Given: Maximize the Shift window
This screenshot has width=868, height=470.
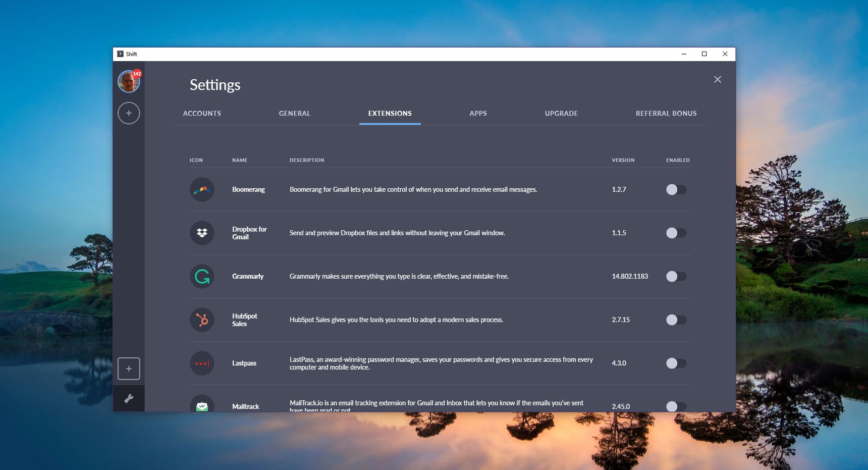Looking at the screenshot, I should point(704,54).
